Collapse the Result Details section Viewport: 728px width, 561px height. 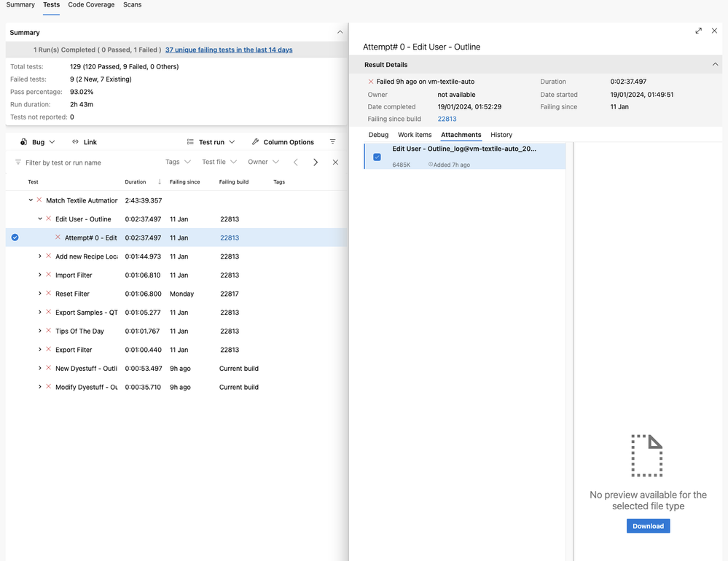[715, 65]
